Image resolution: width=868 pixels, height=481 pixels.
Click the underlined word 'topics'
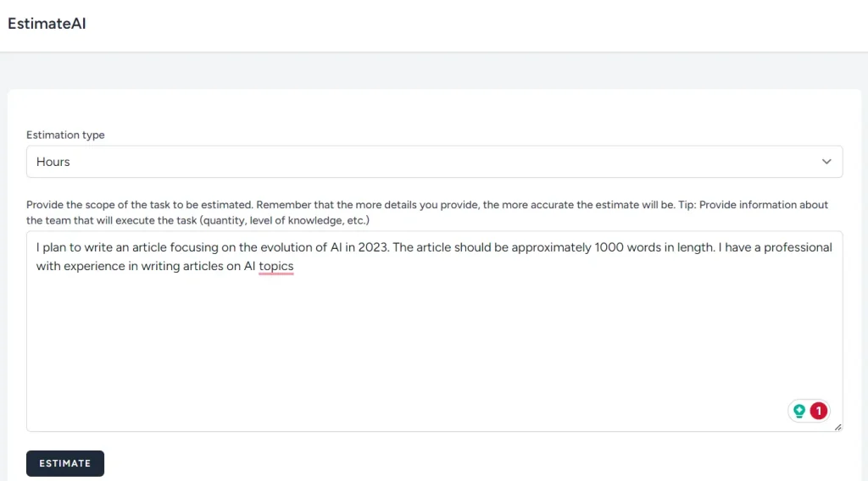(x=276, y=267)
